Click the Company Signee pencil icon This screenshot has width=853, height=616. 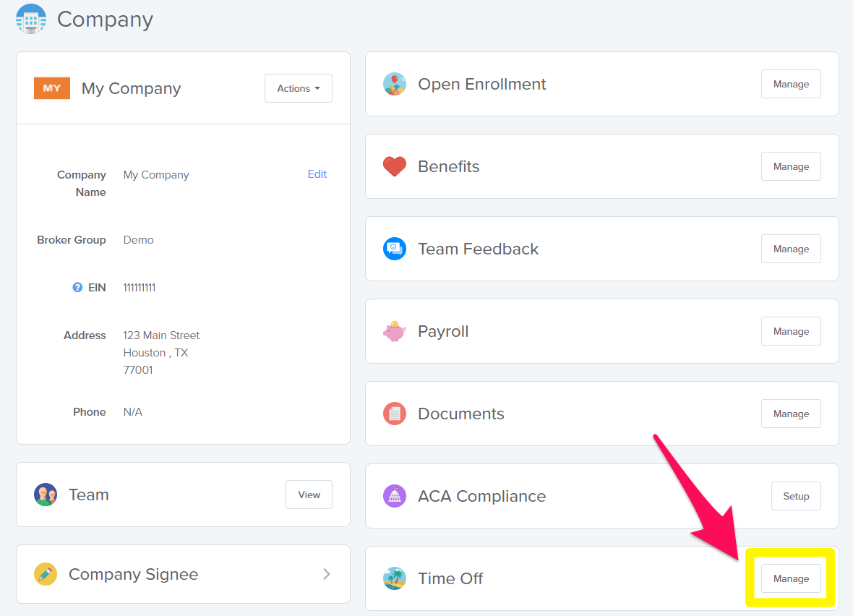[46, 574]
